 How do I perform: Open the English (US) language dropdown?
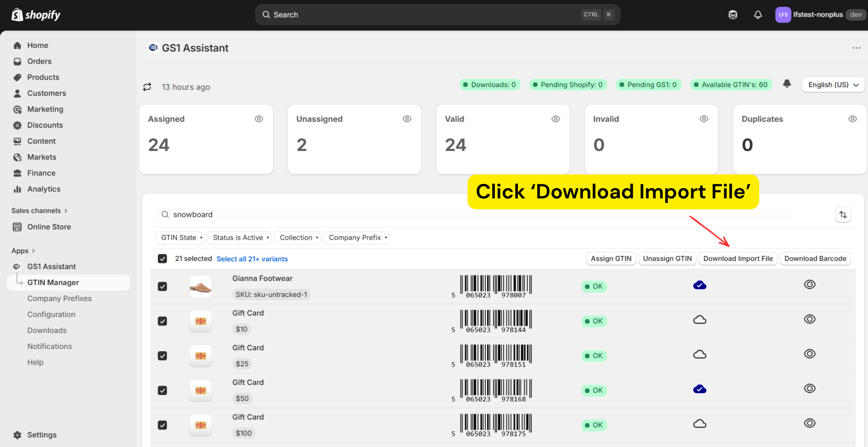833,85
